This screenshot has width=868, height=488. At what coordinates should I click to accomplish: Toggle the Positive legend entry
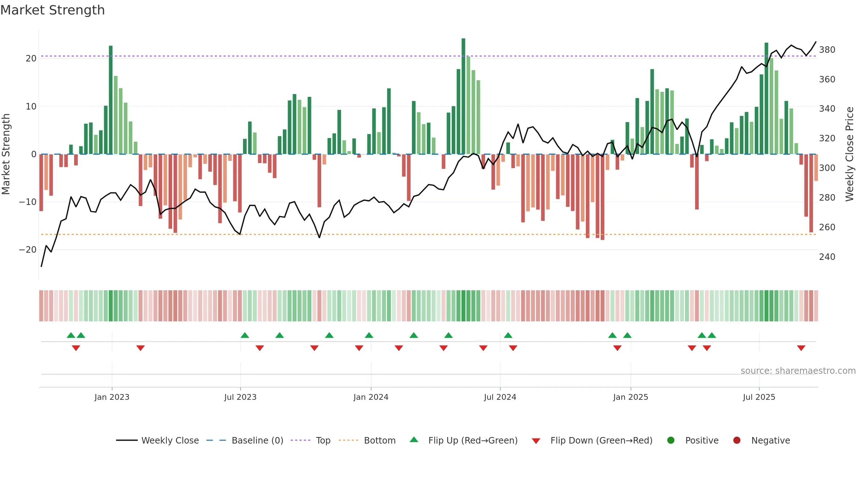(693, 440)
